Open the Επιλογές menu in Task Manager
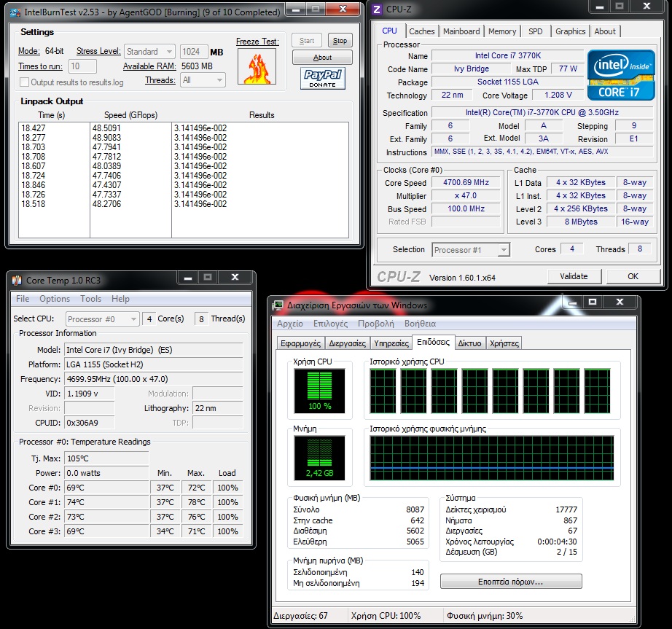The image size is (672, 629). (330, 324)
